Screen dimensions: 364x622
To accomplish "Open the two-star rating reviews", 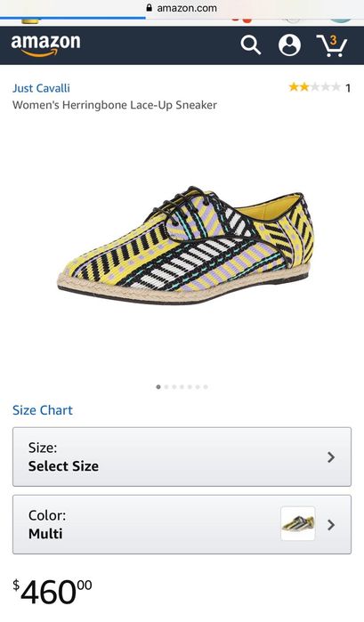I will pos(314,87).
